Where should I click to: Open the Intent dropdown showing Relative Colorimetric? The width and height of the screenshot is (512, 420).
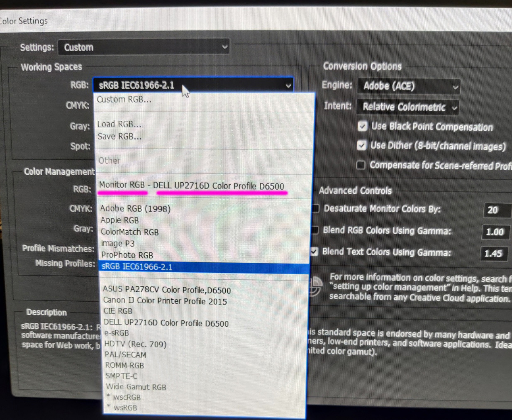point(408,107)
